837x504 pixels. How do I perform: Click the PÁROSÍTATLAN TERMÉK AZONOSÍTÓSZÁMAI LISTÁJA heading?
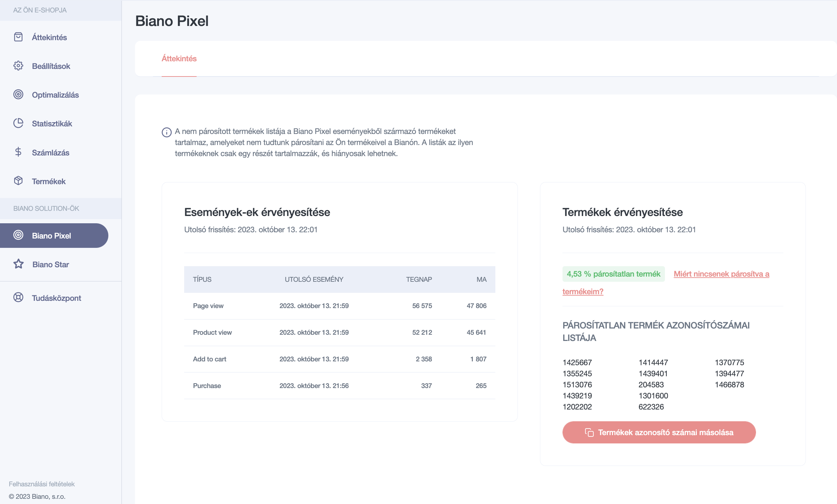[656, 332]
